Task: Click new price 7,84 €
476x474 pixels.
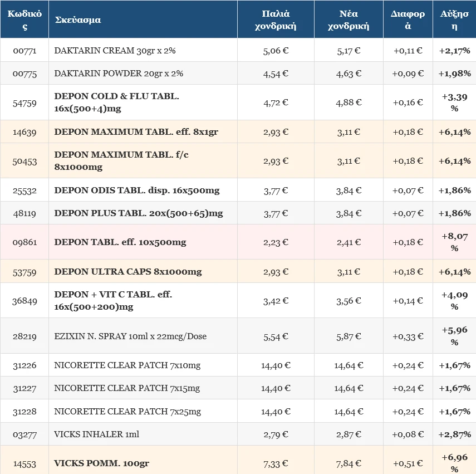Action: pyautogui.click(x=349, y=463)
